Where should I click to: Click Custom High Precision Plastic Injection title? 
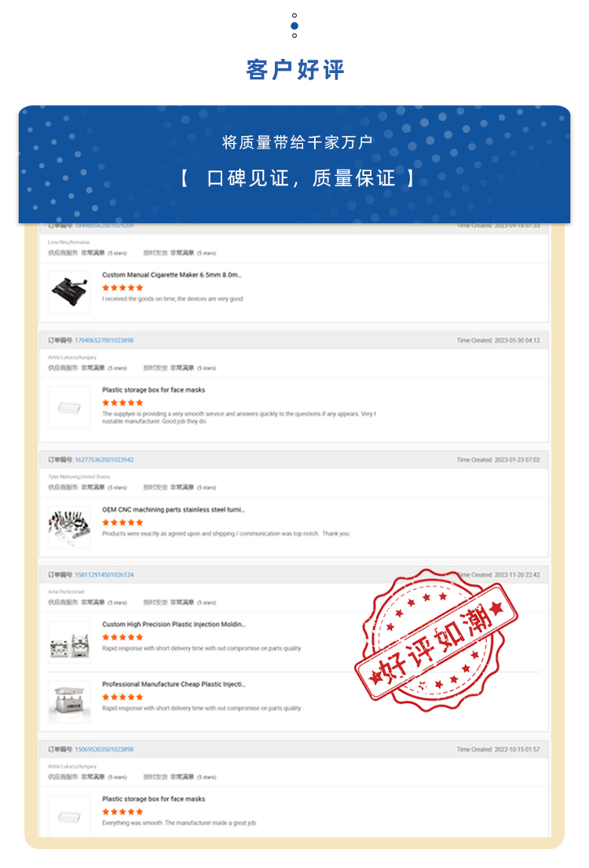pyautogui.click(x=174, y=624)
